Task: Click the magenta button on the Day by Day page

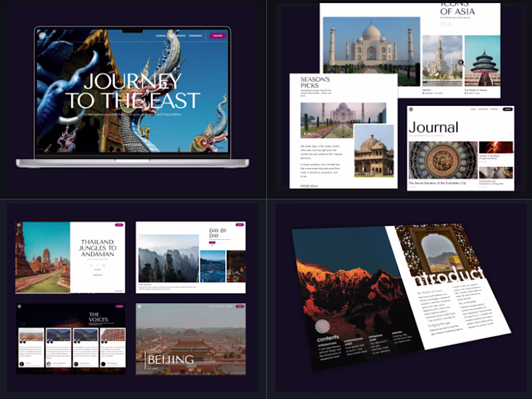Action: tap(240, 225)
